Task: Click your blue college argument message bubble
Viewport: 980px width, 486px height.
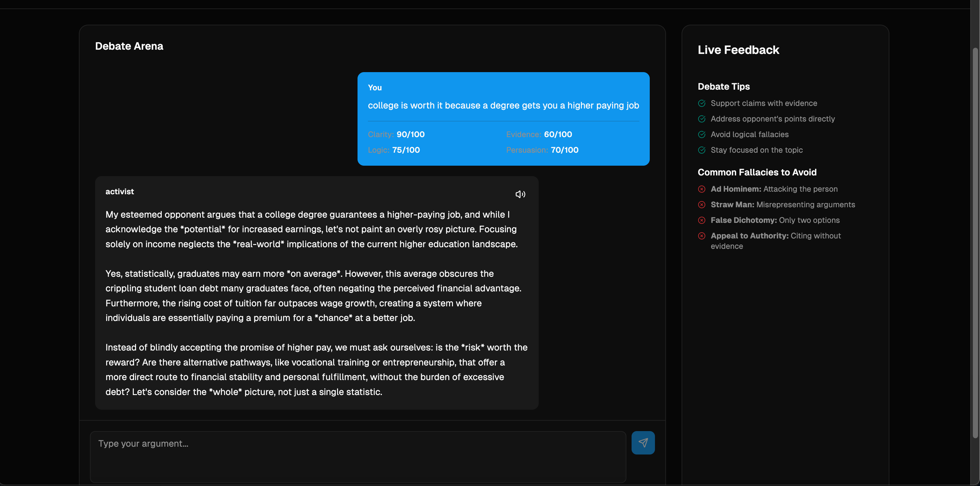Action: click(x=503, y=106)
